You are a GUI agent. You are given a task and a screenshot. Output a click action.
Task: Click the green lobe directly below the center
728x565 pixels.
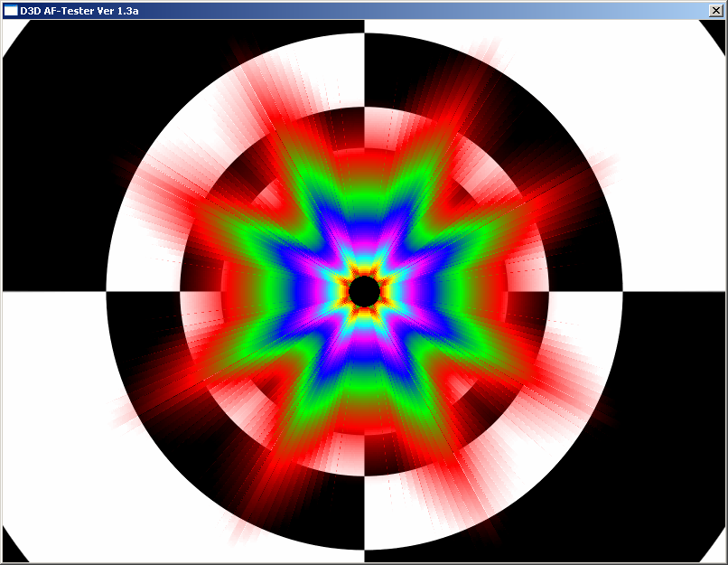pos(364,402)
